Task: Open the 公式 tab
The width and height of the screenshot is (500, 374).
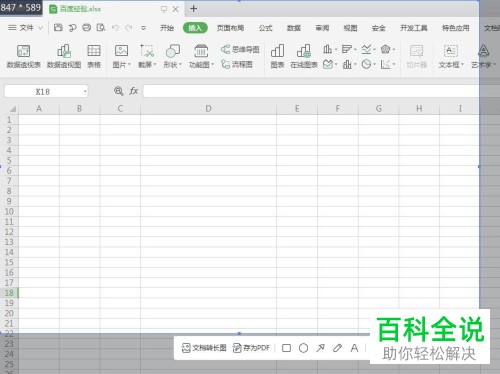Action: point(265,28)
